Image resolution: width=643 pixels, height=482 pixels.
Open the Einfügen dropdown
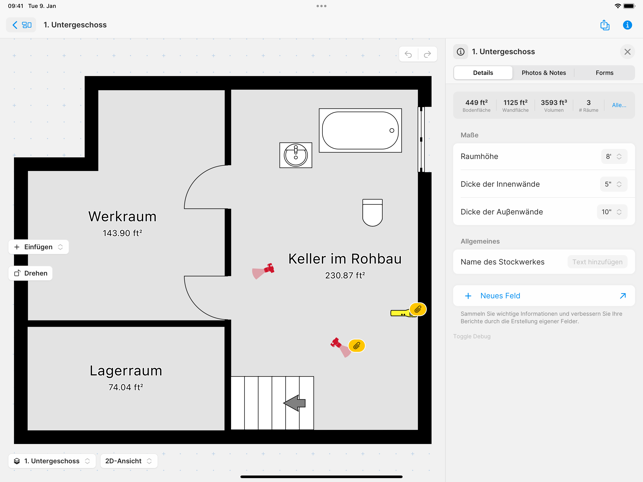point(39,247)
